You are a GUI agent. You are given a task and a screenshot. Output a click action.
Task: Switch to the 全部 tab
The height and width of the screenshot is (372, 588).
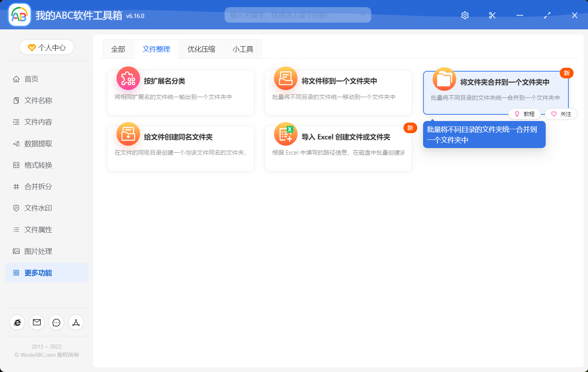click(x=118, y=49)
